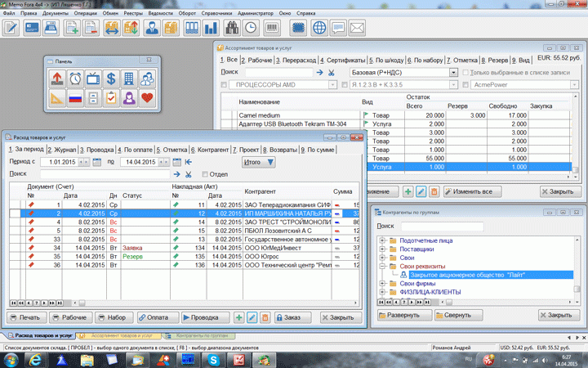Image resolution: width=588 pixels, height=368 pixels.
Task: Open the clock toolbar icon
Action: pos(251,28)
